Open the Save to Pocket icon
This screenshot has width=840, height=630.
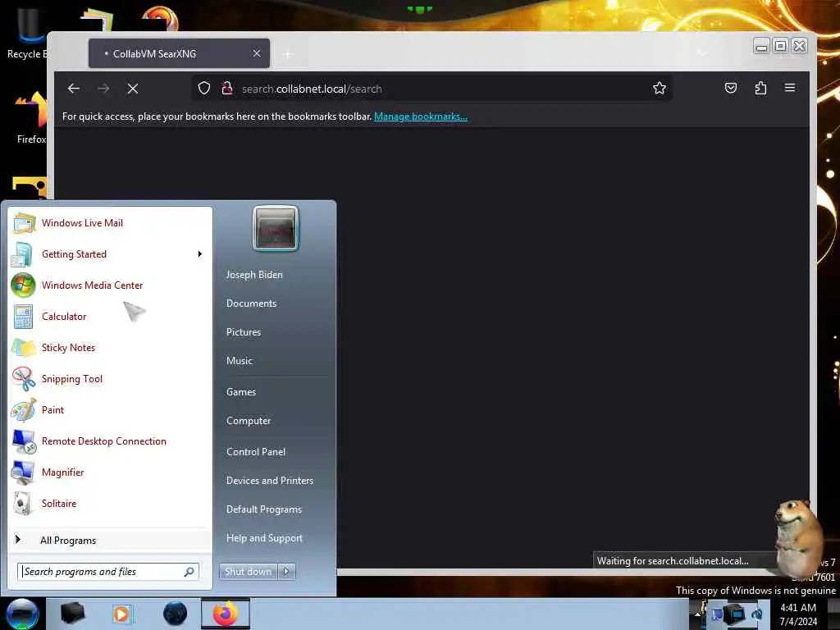point(731,88)
